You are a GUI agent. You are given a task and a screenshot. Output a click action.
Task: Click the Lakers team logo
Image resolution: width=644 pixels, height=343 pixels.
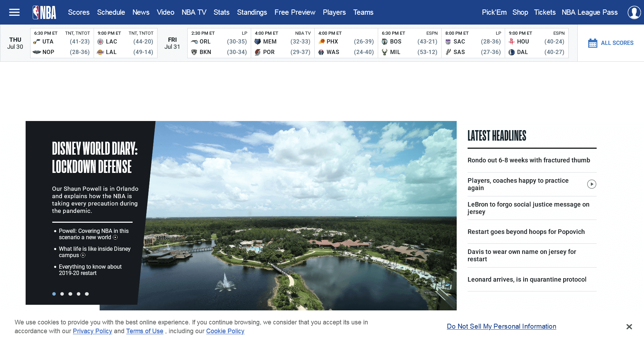(100, 52)
